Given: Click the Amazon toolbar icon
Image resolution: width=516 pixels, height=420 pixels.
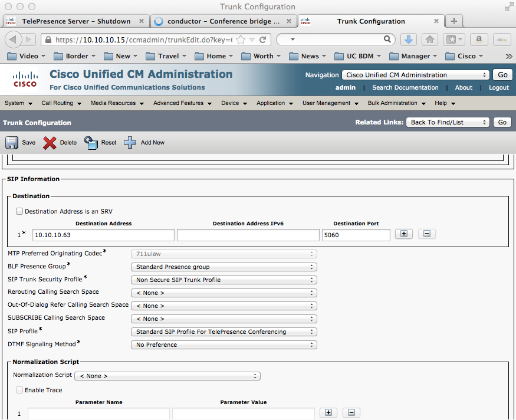Looking at the screenshot, I should click(479, 40).
